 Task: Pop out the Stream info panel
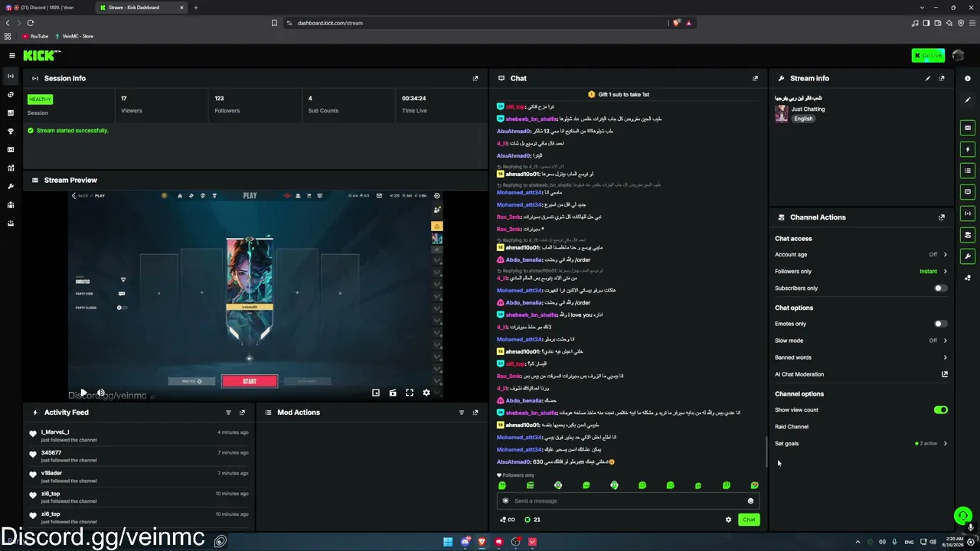coord(942,78)
